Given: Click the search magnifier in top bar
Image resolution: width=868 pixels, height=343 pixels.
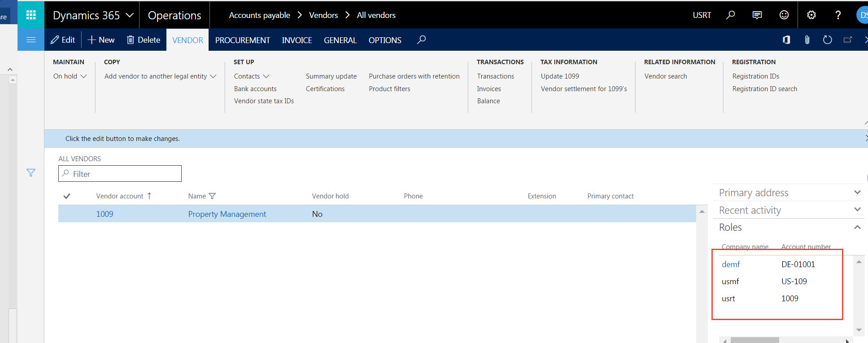Looking at the screenshot, I should tap(730, 15).
